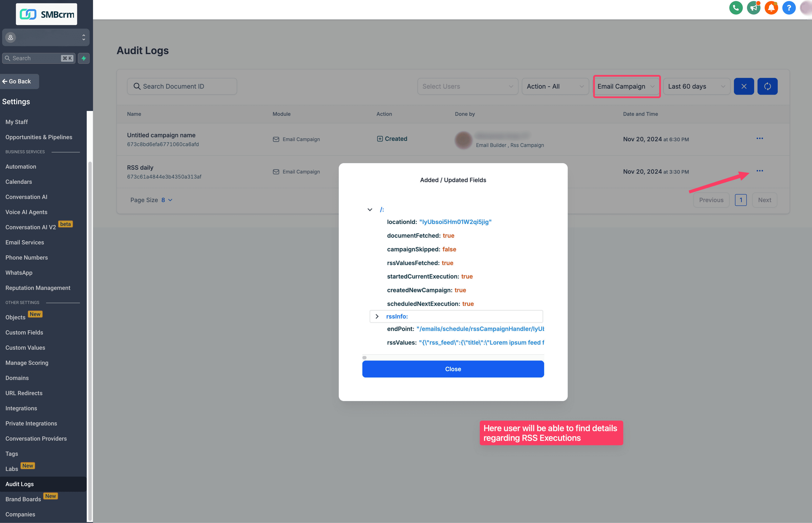The height and width of the screenshot is (523, 812).
Task: Open Opportunities & Pipelines settings
Action: click(39, 137)
